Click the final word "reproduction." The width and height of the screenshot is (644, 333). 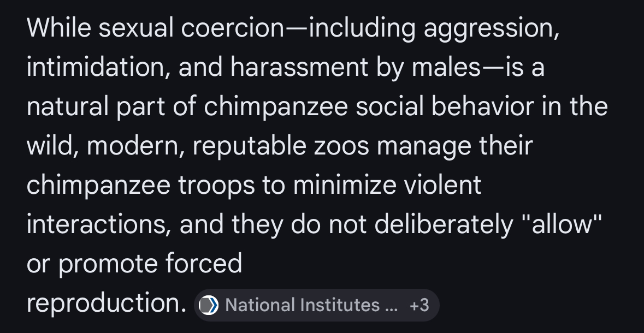[x=107, y=305]
